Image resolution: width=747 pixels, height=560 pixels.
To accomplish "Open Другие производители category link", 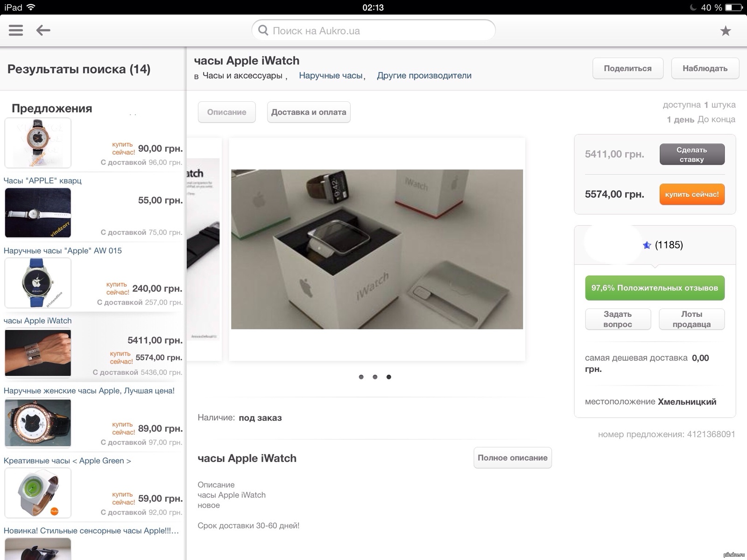I will pyautogui.click(x=424, y=76).
